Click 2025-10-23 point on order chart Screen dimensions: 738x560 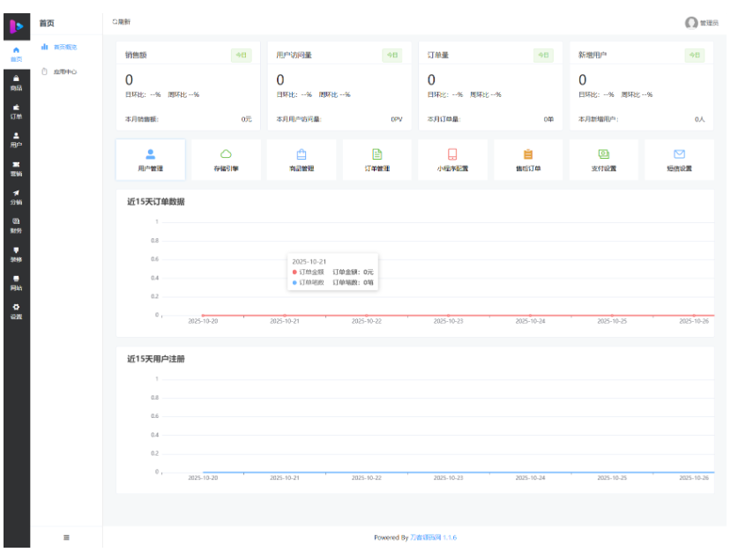point(449,315)
